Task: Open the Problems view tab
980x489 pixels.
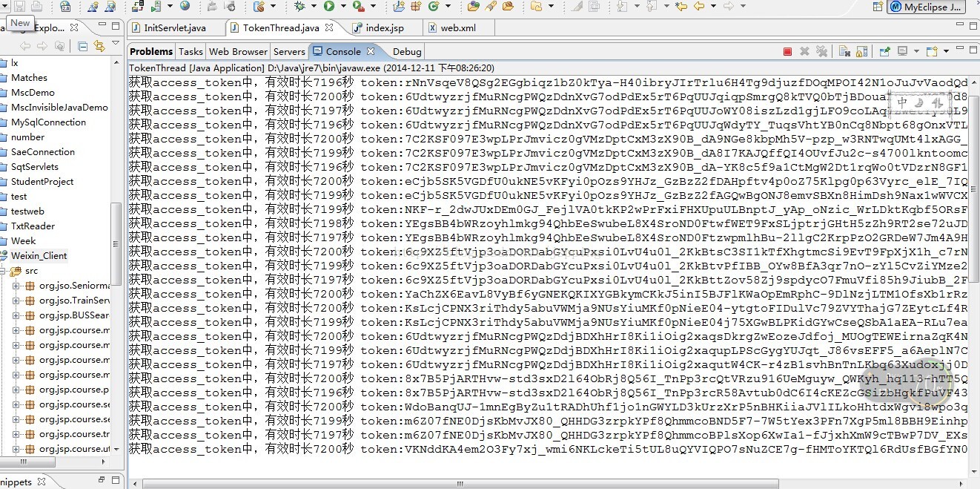Action: click(151, 51)
